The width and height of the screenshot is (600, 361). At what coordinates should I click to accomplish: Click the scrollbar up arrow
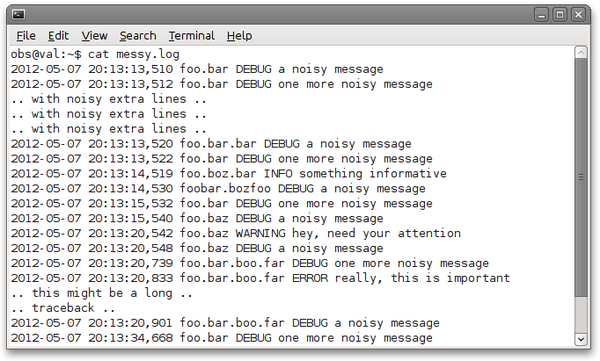[581, 52]
